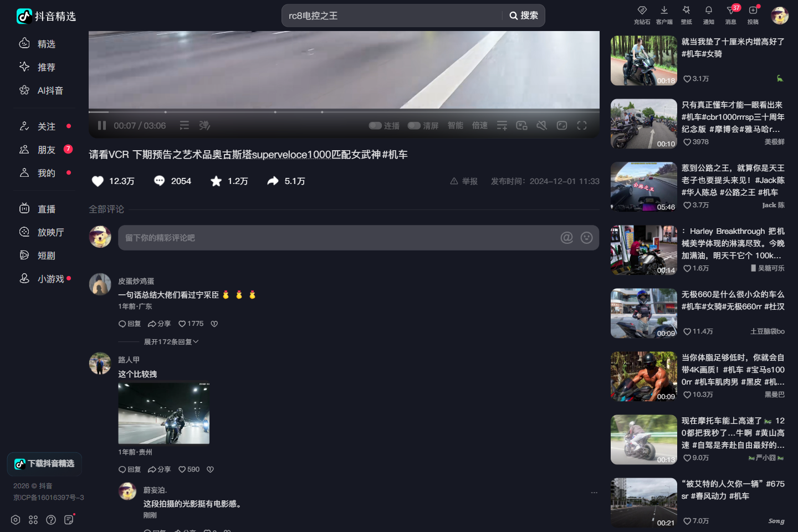The image size is (798, 532).
Task: Open the video chapter list icon
Action: (x=185, y=126)
